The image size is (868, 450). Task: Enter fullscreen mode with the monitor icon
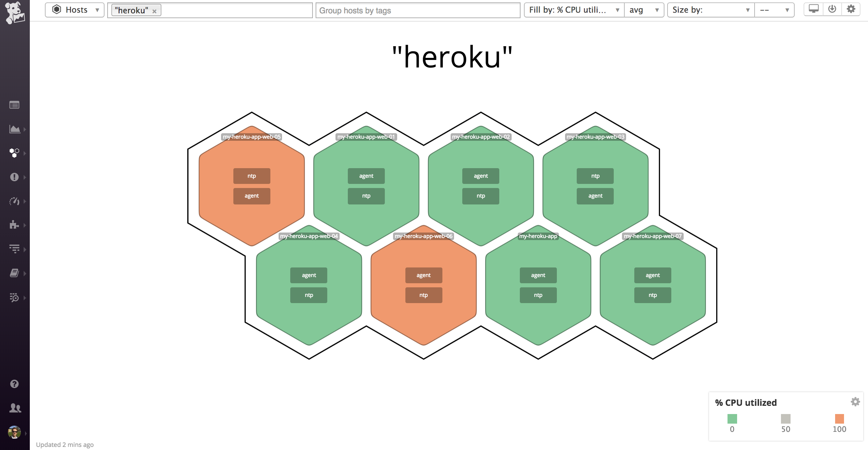coord(814,9)
